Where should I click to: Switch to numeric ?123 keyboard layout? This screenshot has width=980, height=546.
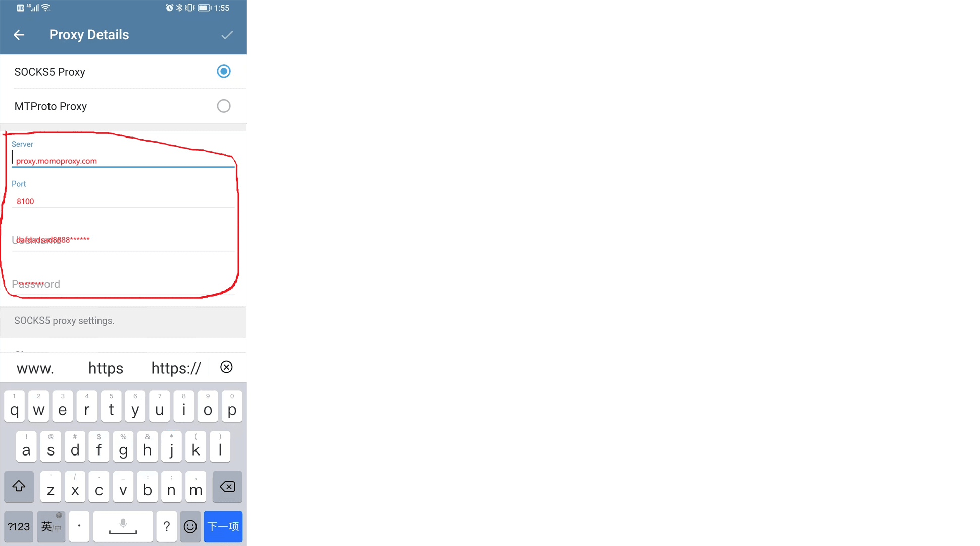(19, 526)
